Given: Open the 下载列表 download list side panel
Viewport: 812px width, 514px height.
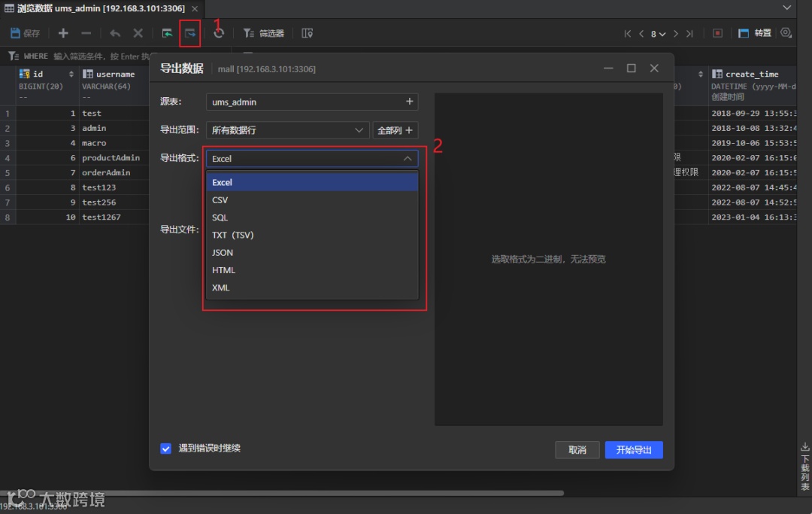Looking at the screenshot, I should (x=804, y=467).
